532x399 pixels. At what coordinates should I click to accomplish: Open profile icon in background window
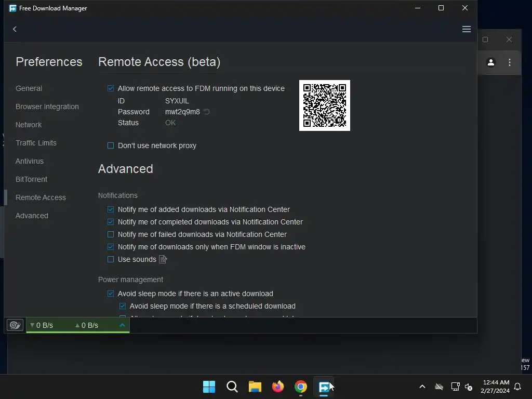point(491,62)
